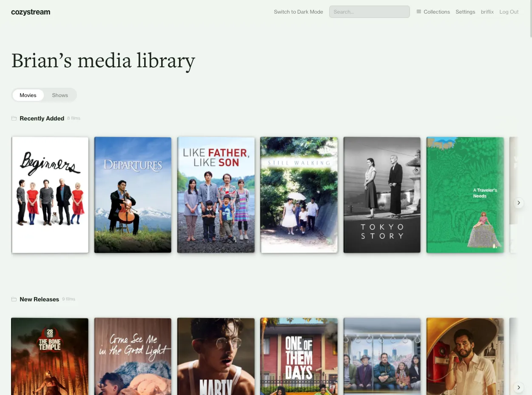
Task: Click the Collections list icon
Action: point(419,12)
